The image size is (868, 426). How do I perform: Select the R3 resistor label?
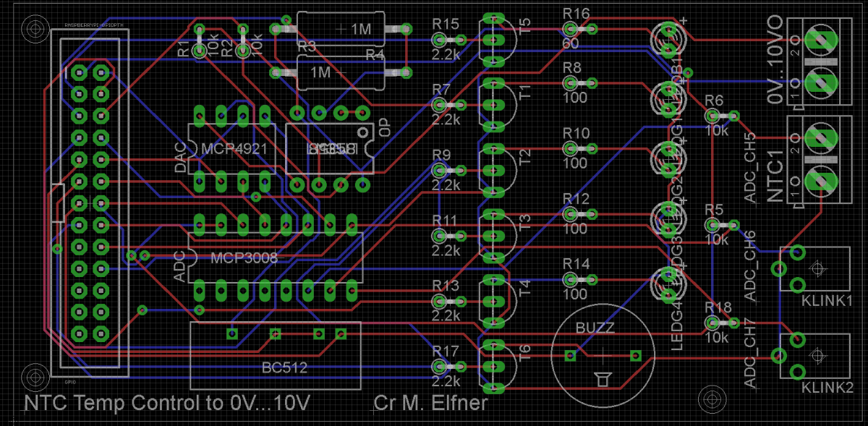tap(307, 47)
